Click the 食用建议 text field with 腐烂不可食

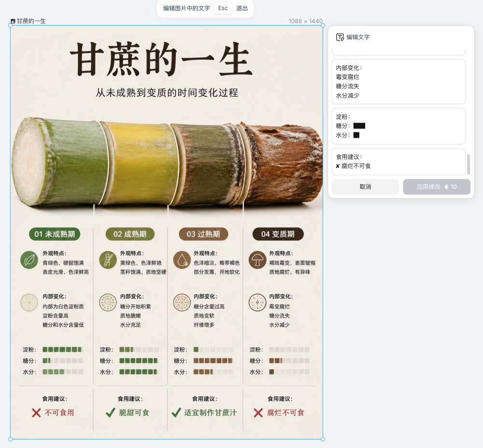click(398, 161)
